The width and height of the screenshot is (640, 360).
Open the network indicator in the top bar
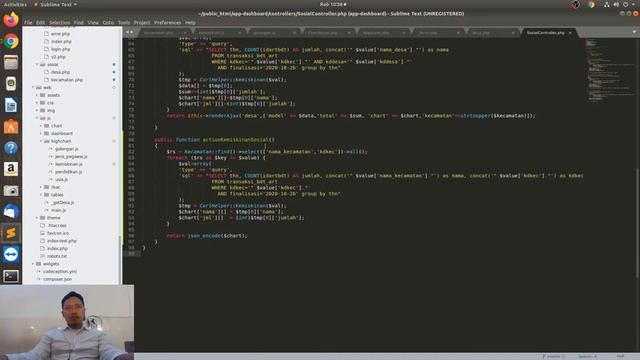click(x=607, y=4)
